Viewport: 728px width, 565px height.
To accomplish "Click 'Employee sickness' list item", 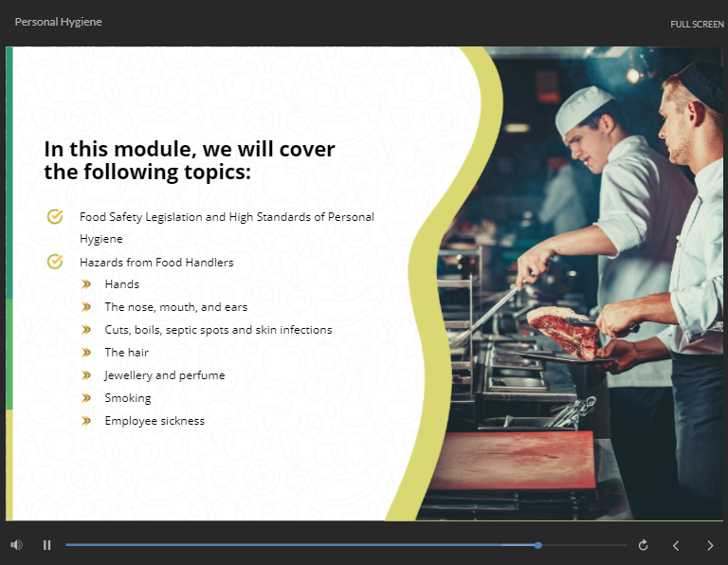I will (155, 421).
